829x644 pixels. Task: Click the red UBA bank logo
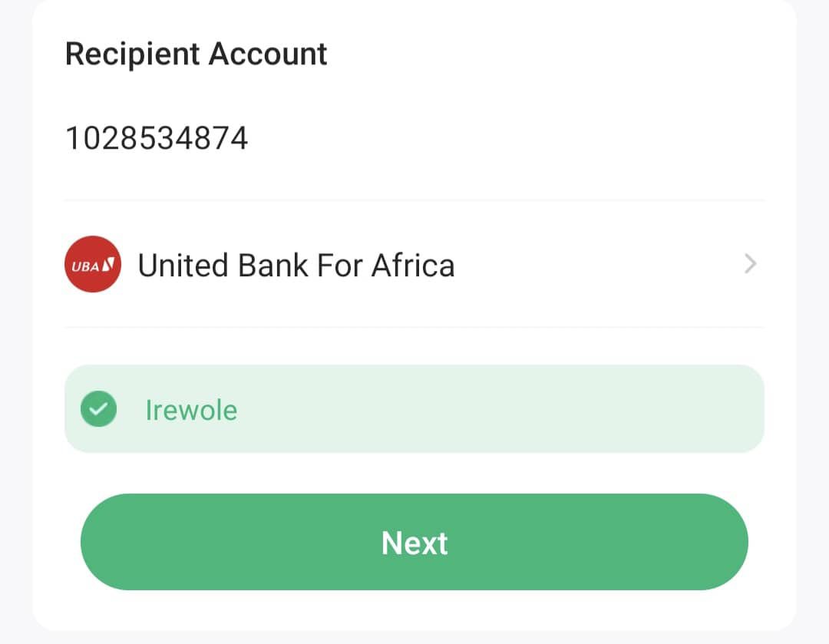tap(92, 264)
